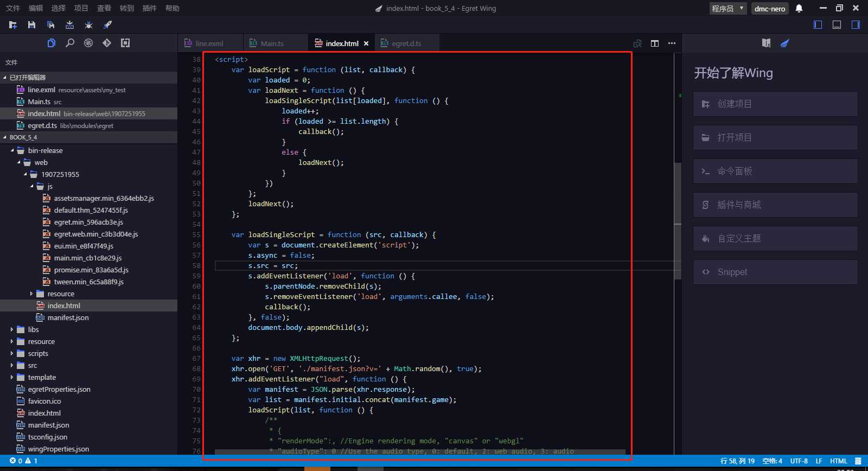Open the file explorer sidebar view
The height and width of the screenshot is (471, 868).
(x=52, y=43)
